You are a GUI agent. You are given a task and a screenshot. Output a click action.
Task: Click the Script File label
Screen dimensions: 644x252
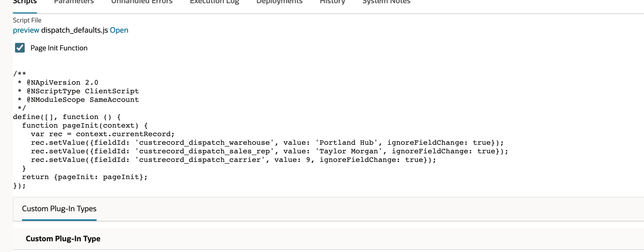pos(27,20)
